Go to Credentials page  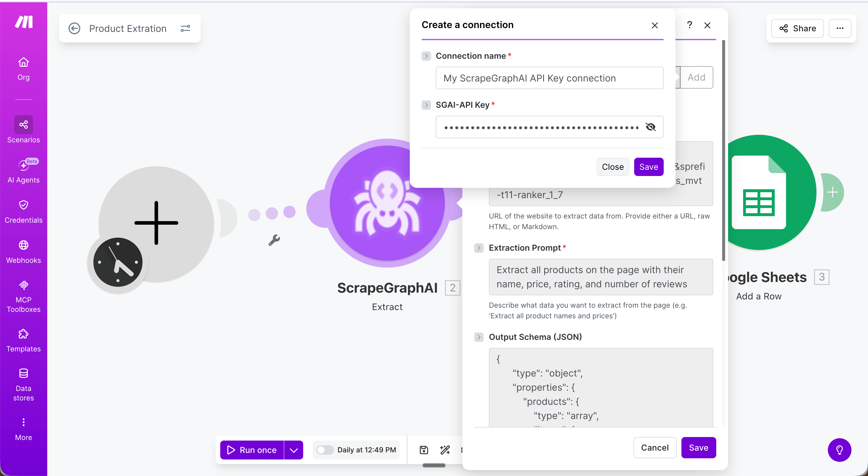point(24,211)
